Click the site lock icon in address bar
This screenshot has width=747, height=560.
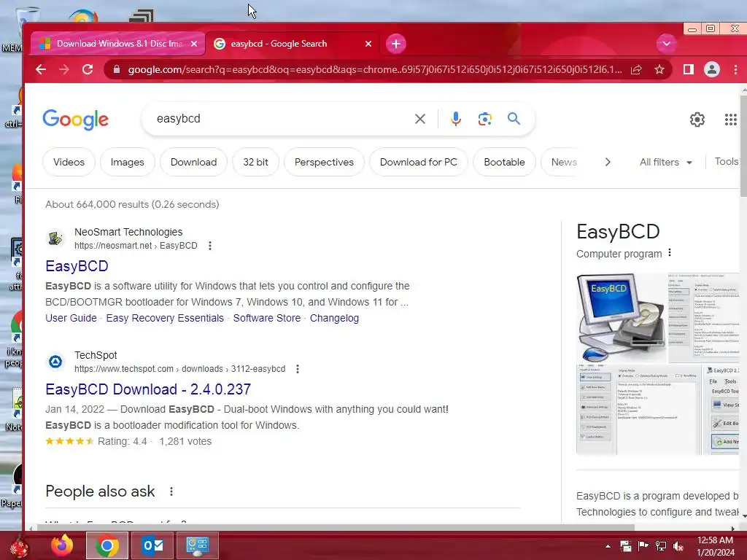pyautogui.click(x=116, y=69)
